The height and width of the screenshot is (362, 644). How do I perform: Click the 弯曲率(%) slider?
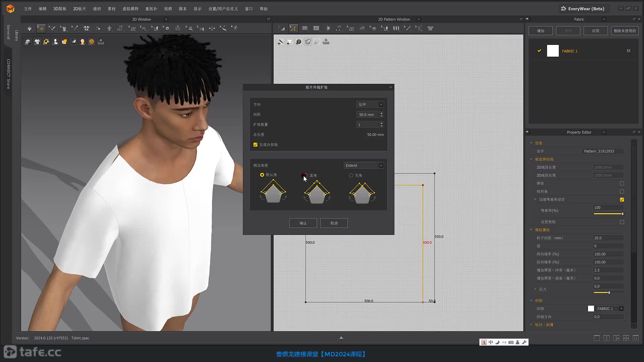tap(608, 214)
